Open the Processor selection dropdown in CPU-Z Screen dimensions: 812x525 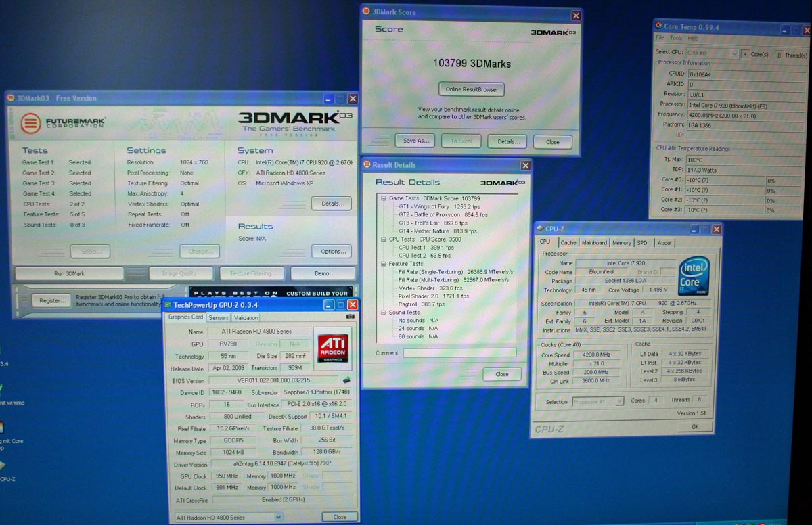click(x=619, y=401)
